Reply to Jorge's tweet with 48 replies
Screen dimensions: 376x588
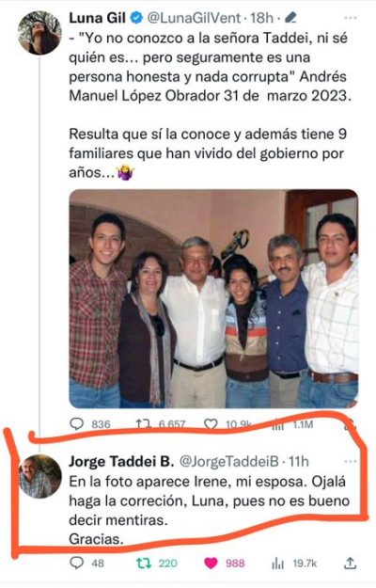pyautogui.click(x=77, y=563)
